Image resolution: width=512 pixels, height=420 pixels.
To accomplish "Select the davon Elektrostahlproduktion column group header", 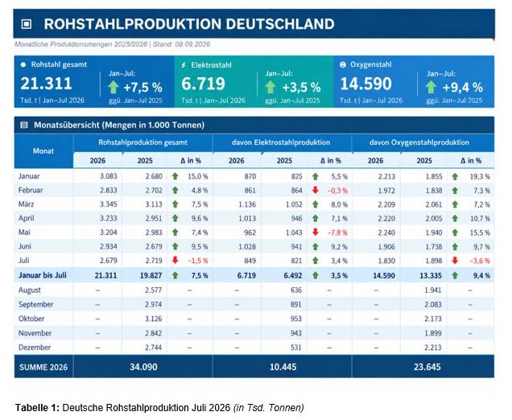I will [281, 142].
